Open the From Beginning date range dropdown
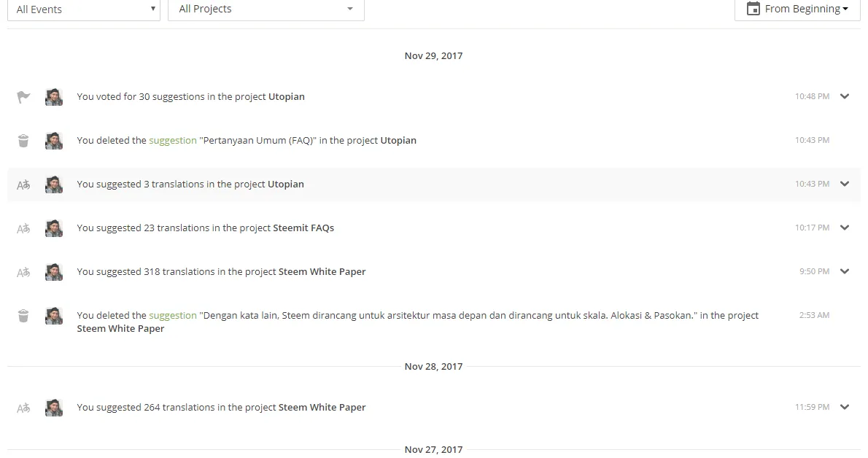Viewport: 868px width, 458px height. 797,9
